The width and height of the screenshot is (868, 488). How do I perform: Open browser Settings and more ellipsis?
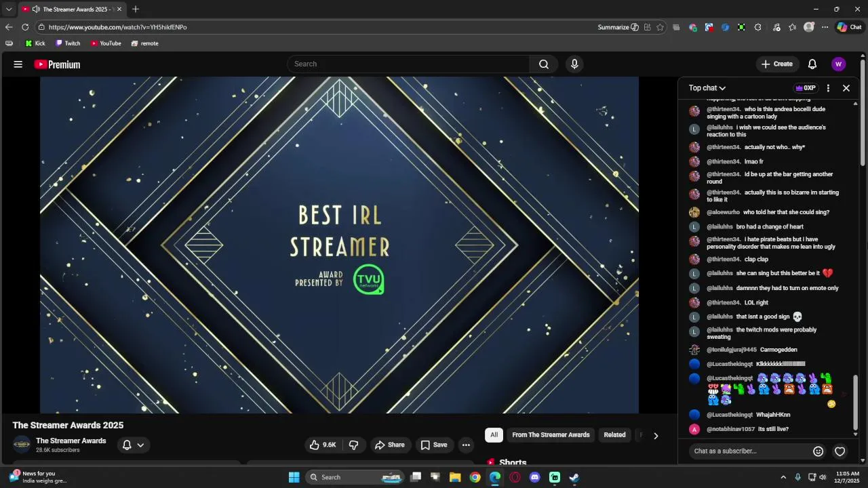(x=825, y=27)
